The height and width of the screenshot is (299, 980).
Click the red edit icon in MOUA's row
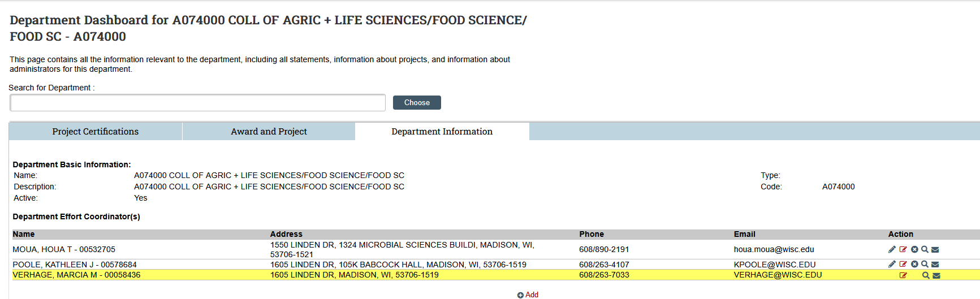(903, 249)
